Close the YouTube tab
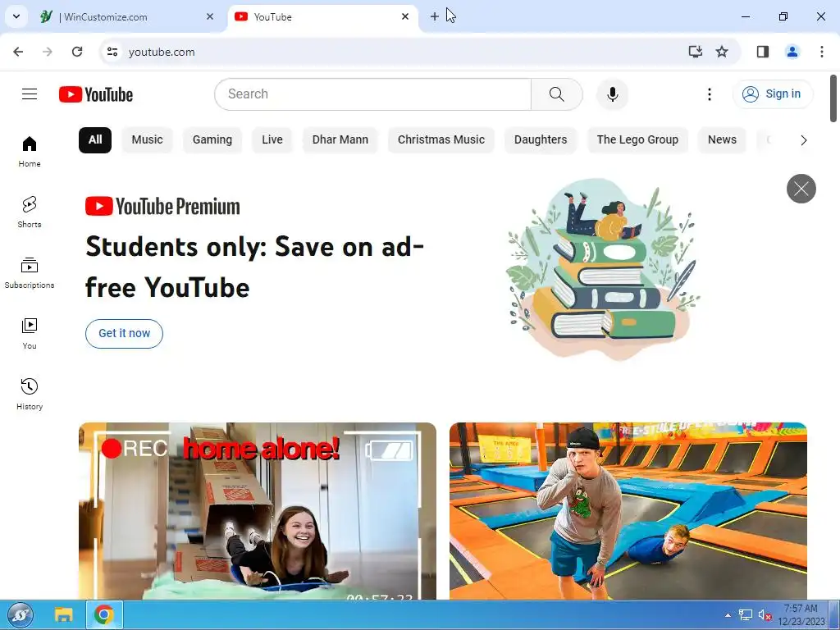This screenshot has height=630, width=840. click(x=405, y=16)
